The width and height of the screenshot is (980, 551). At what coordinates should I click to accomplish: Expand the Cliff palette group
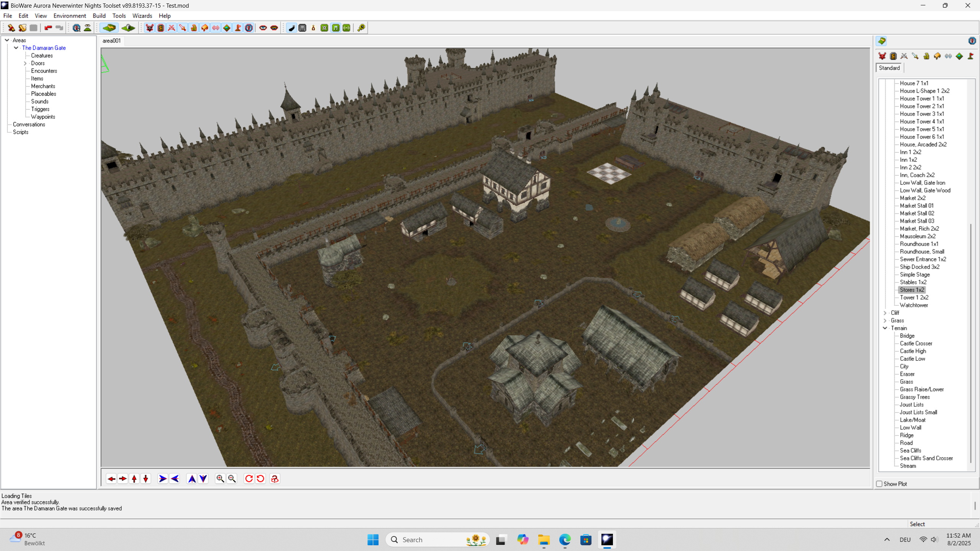[885, 313]
